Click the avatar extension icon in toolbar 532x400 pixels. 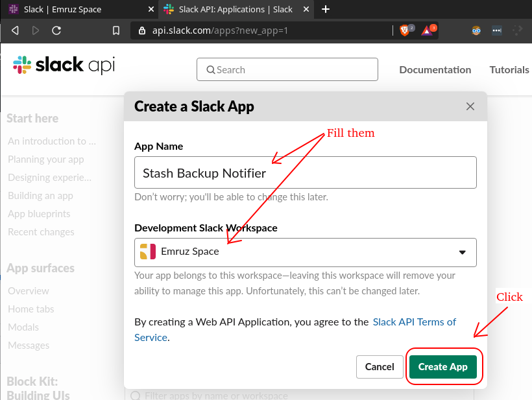[x=476, y=30]
